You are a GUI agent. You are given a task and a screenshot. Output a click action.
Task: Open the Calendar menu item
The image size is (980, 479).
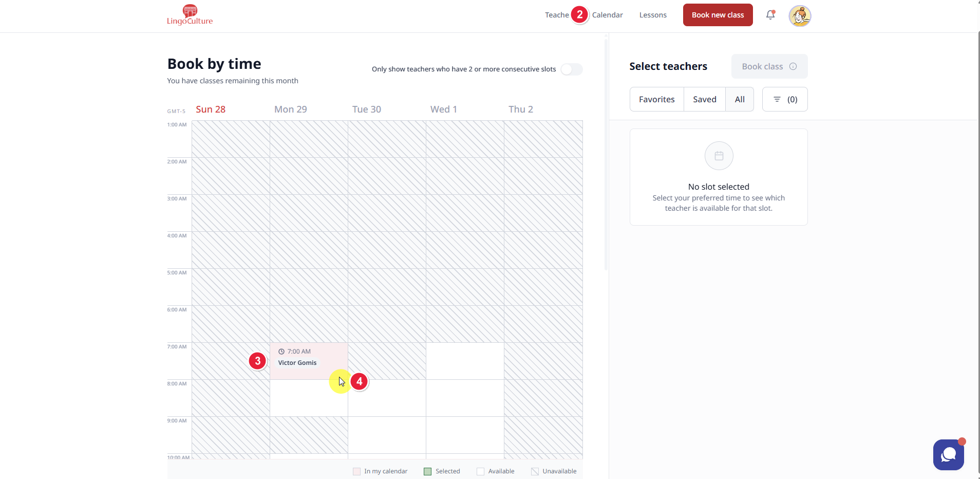[607, 15]
